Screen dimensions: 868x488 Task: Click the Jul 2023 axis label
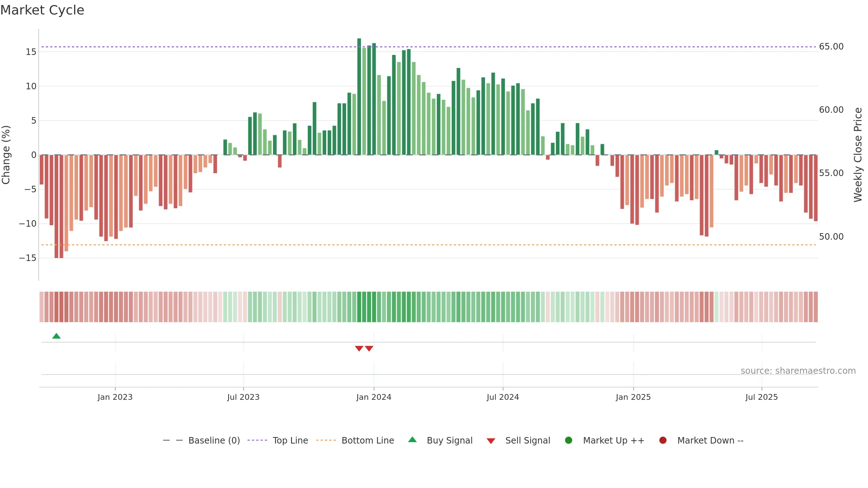(x=243, y=397)
